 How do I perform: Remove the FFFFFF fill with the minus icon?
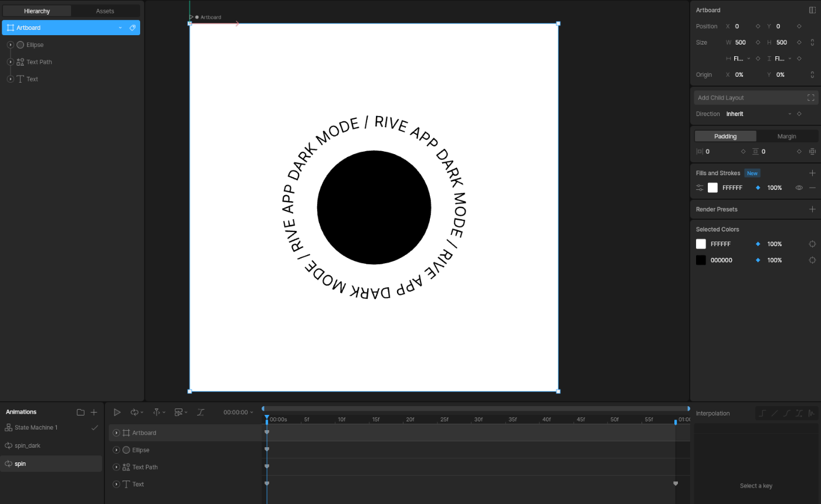(812, 188)
